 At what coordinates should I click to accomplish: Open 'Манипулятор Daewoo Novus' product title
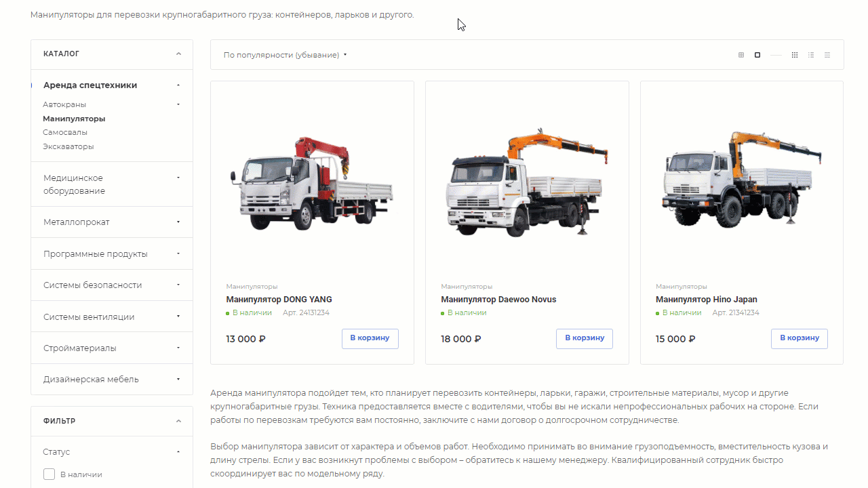tap(498, 300)
